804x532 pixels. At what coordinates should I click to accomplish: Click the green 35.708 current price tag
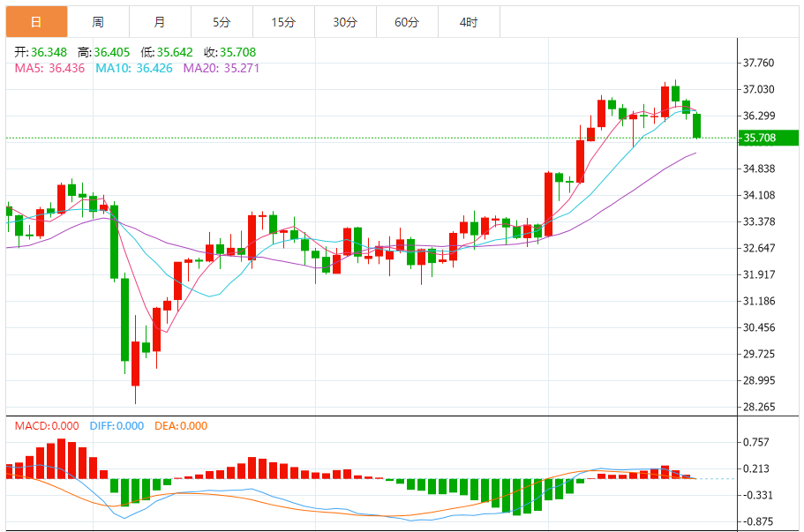pos(769,138)
